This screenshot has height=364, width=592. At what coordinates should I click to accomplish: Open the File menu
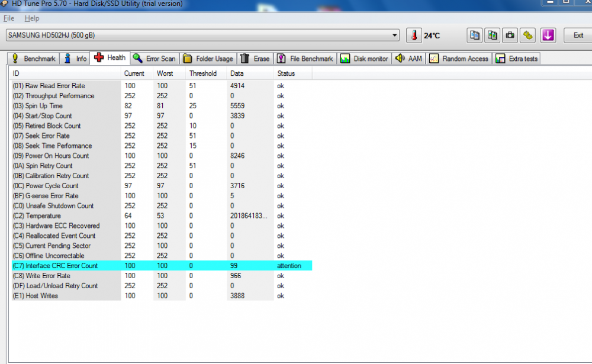point(9,18)
